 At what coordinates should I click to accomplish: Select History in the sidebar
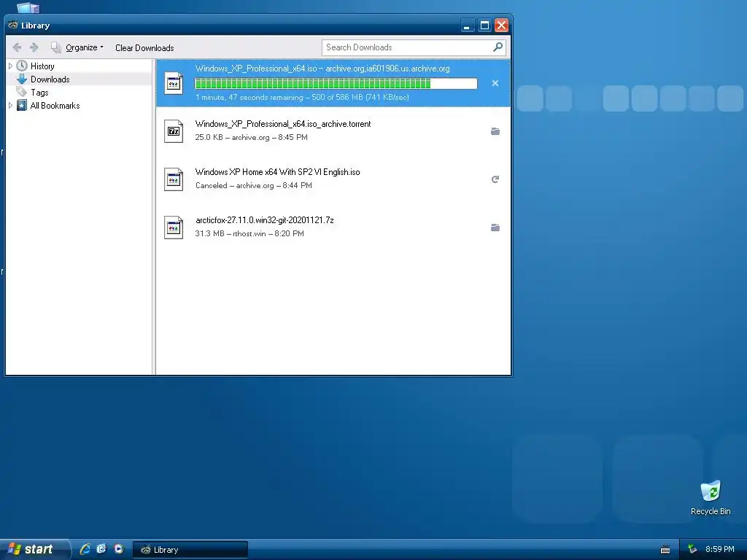tap(42, 66)
